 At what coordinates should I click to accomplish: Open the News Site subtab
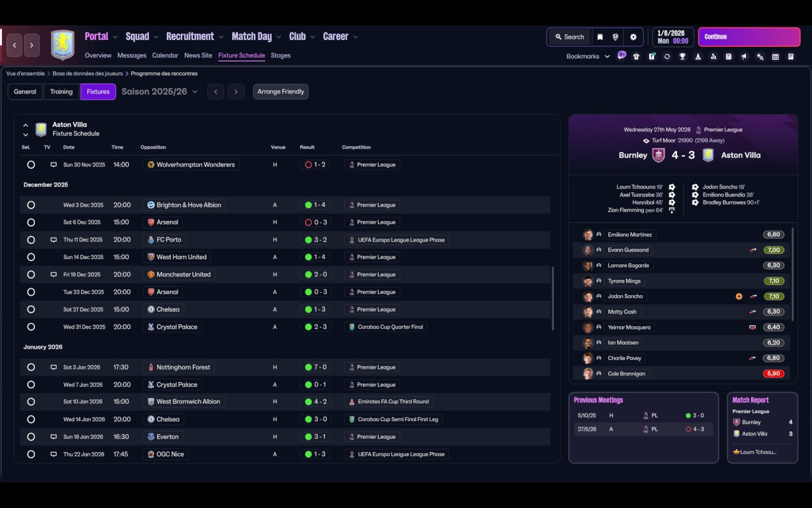pyautogui.click(x=198, y=55)
